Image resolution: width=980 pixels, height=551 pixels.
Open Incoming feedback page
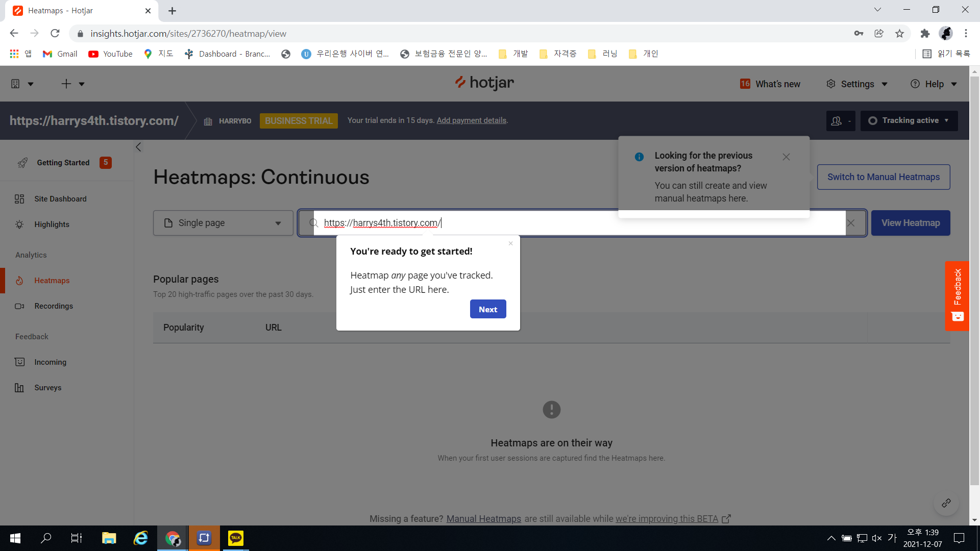click(x=50, y=362)
